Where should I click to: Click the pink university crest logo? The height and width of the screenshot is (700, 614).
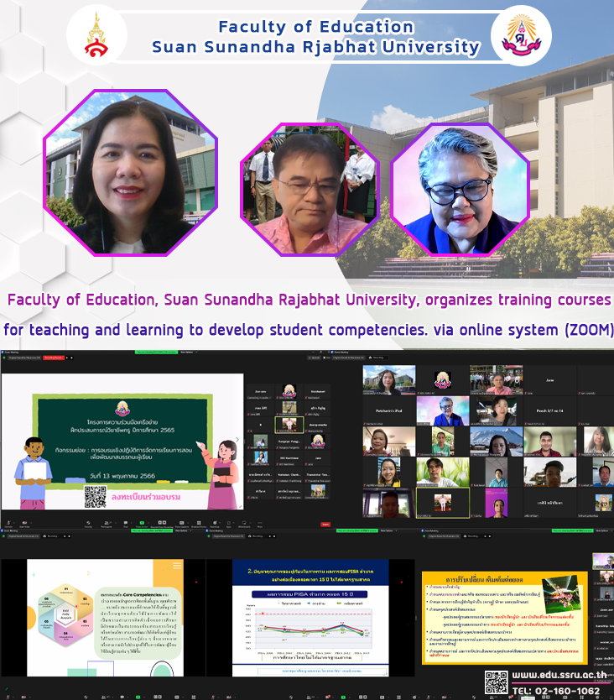[521, 35]
